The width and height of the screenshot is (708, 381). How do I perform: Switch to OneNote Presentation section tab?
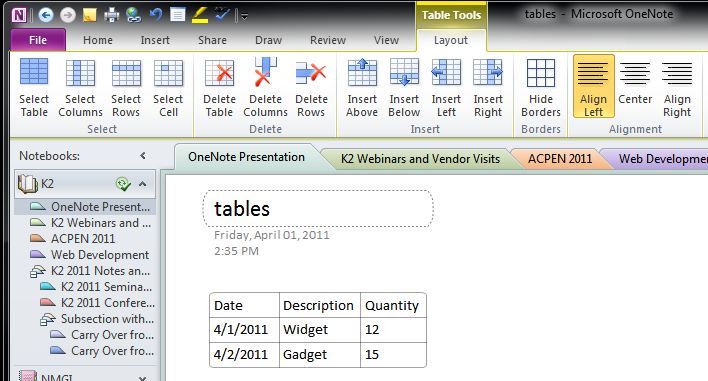247,157
